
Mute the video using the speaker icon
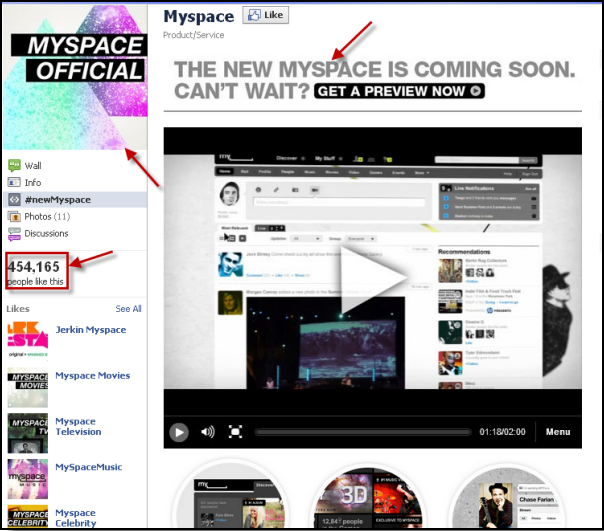click(x=208, y=432)
